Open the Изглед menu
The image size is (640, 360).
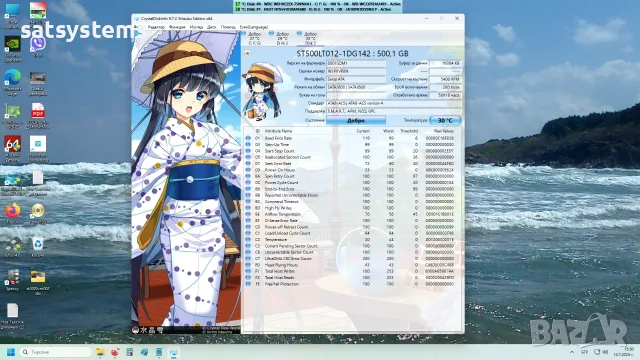[196, 27]
